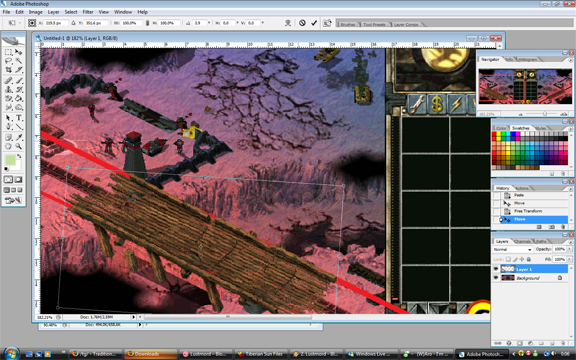This screenshot has height=360, width=576.
Task: Hide the Background layer eye icon
Action: click(x=496, y=278)
